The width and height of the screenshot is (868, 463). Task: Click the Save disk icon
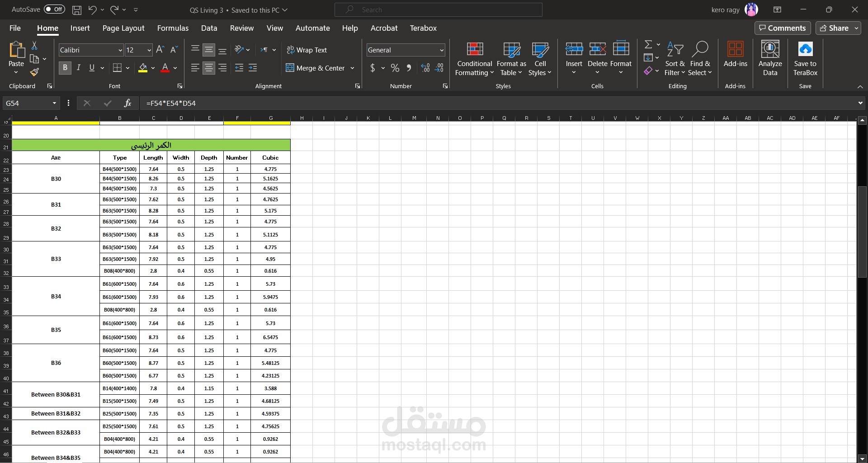coord(77,9)
